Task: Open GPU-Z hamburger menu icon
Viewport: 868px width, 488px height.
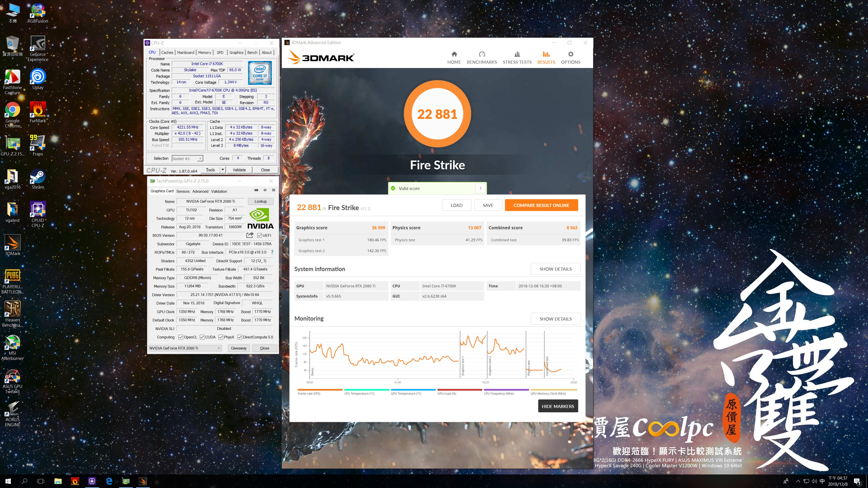Action: pyautogui.click(x=274, y=190)
